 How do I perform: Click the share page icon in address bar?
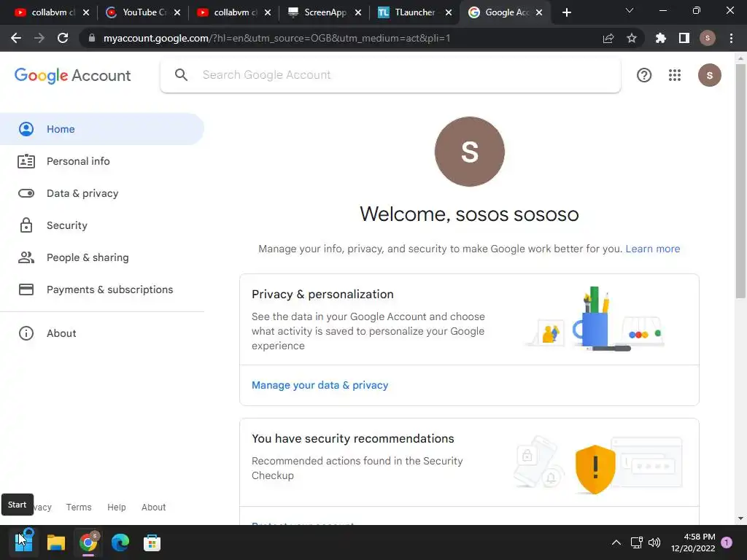pyautogui.click(x=608, y=38)
